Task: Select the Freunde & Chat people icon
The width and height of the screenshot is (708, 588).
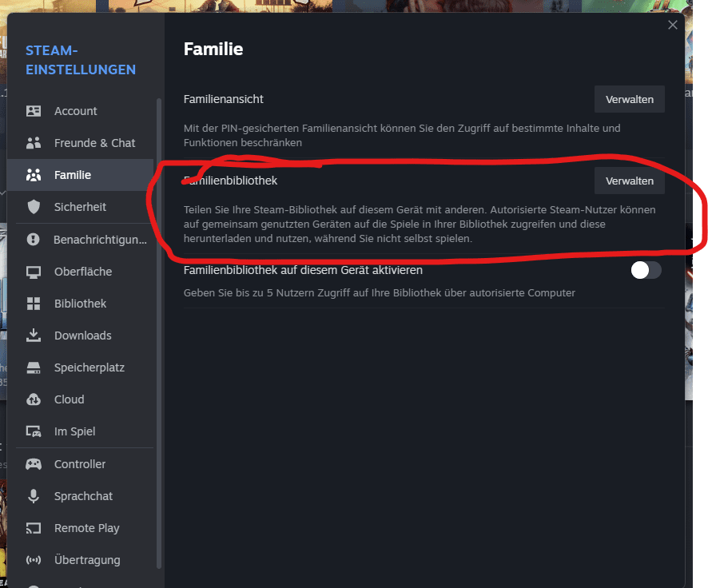Action: point(34,143)
